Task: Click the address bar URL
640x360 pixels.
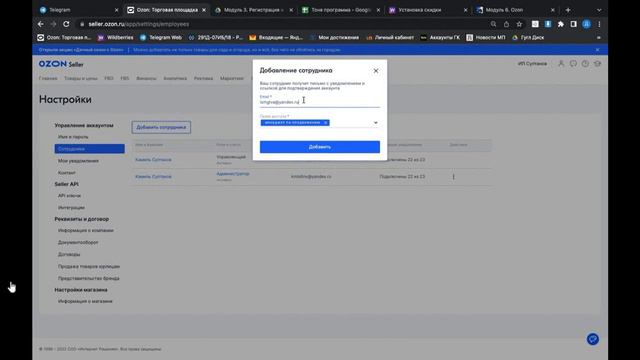Action: [x=139, y=24]
